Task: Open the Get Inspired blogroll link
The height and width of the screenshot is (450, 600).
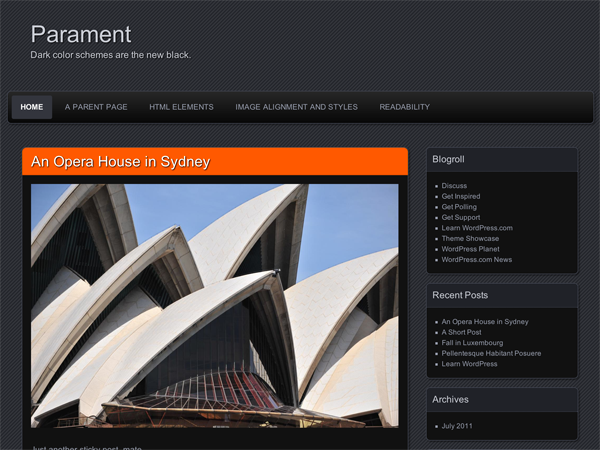Action: click(461, 196)
